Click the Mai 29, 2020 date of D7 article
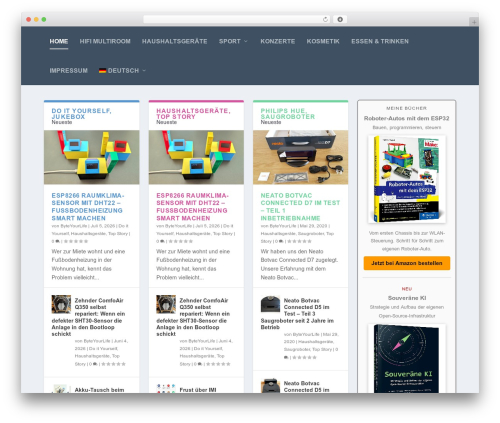This screenshot has height=423, width=500. coord(313,226)
